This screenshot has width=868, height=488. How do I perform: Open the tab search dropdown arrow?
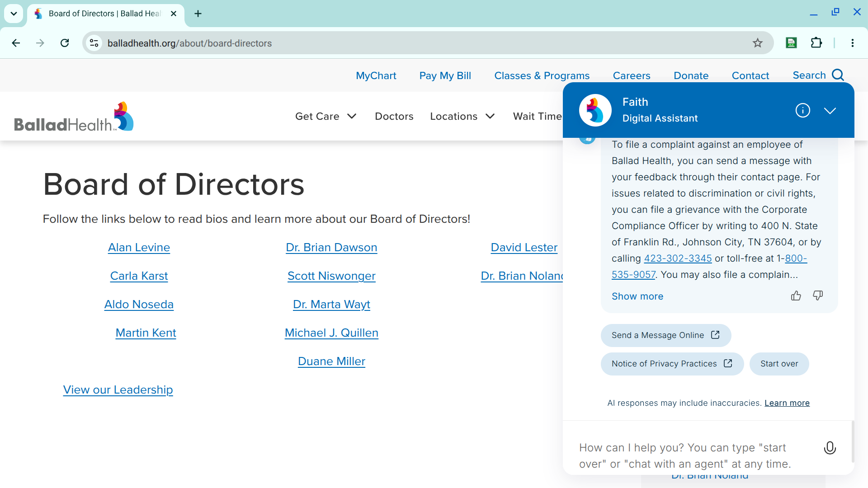point(14,14)
